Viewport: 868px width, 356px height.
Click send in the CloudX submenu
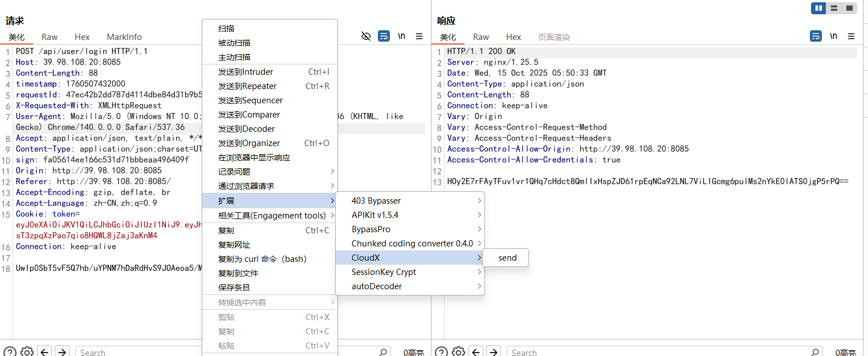coord(507,258)
